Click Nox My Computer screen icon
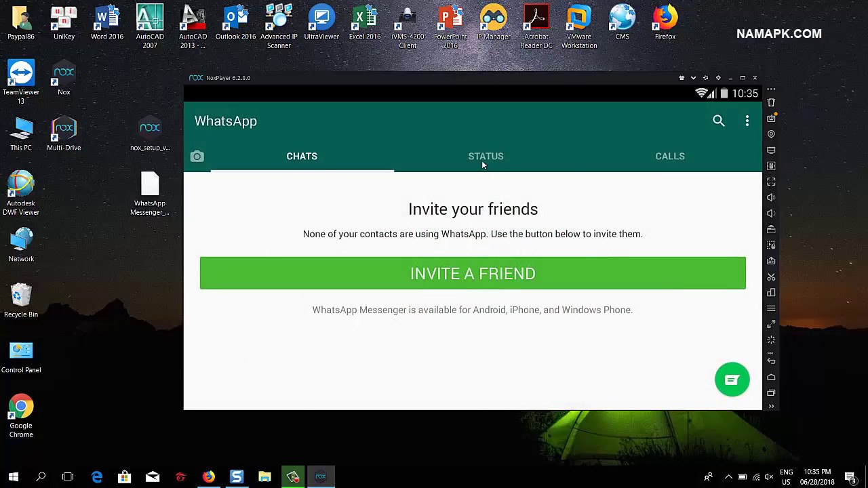 coord(771,150)
